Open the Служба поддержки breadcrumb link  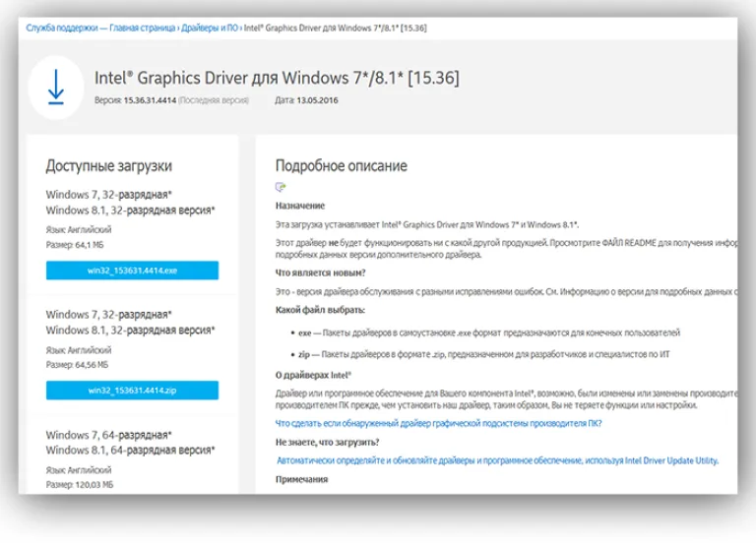coord(62,28)
